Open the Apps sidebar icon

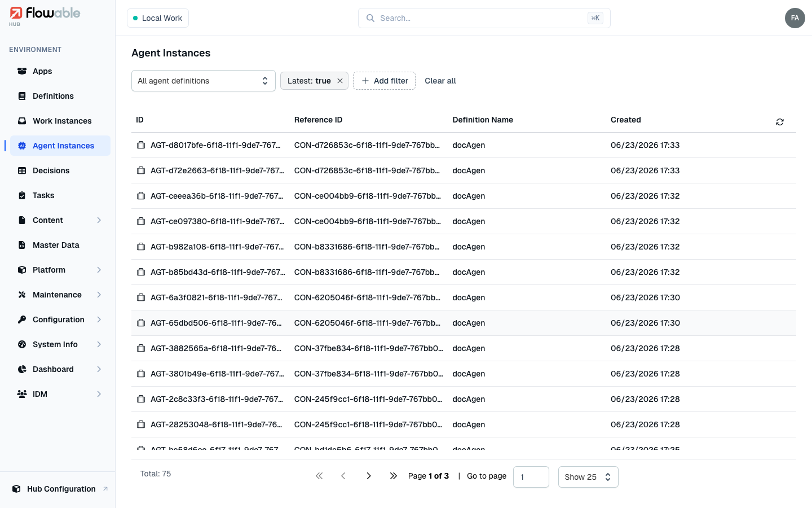click(x=22, y=71)
